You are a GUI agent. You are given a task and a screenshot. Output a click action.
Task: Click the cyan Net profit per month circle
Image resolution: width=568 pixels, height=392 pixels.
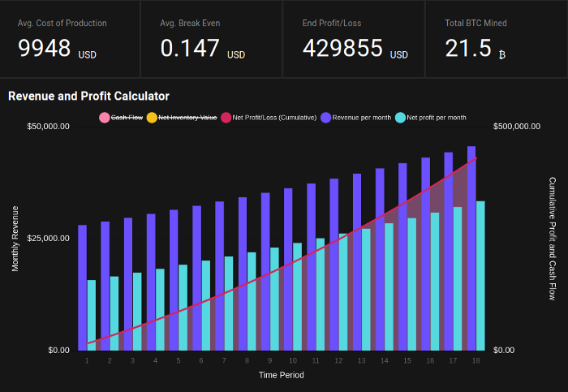pos(400,118)
